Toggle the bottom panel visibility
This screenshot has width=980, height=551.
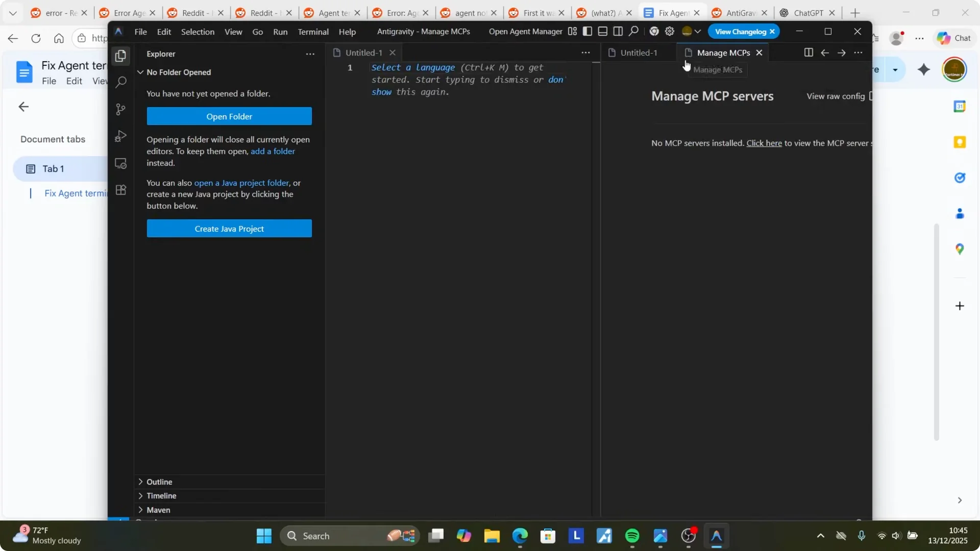click(603, 32)
